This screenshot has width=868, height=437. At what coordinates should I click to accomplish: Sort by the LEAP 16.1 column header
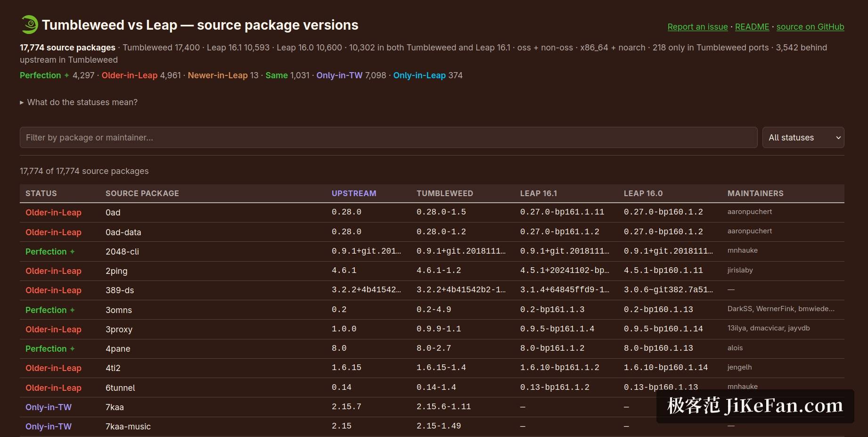click(x=539, y=193)
